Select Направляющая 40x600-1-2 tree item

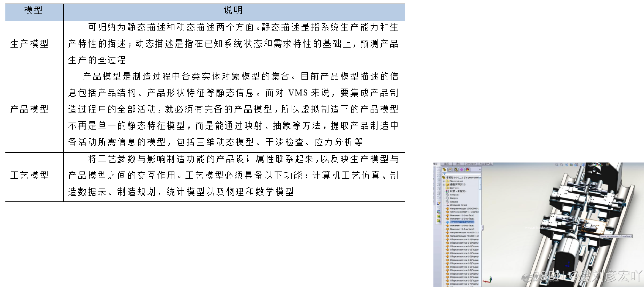pyautogui.click(x=462, y=236)
